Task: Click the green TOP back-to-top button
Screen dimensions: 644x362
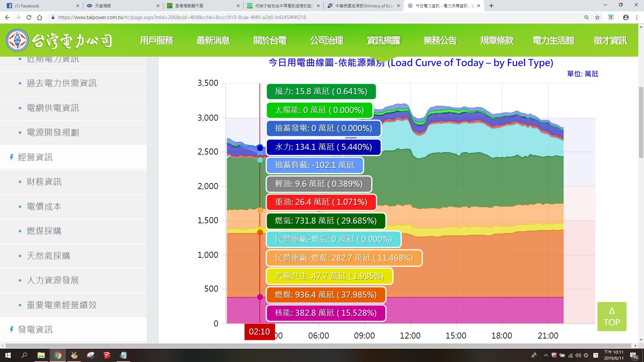Action: (x=612, y=317)
